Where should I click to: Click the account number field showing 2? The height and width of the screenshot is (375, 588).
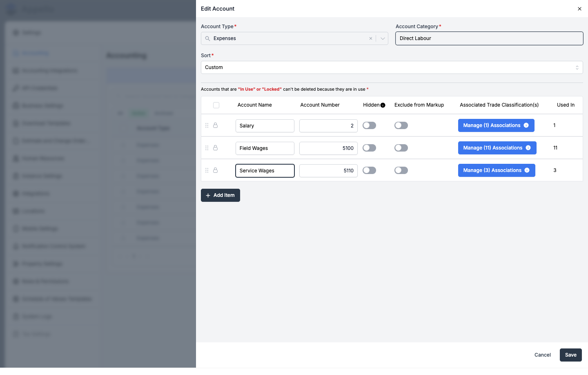point(328,126)
